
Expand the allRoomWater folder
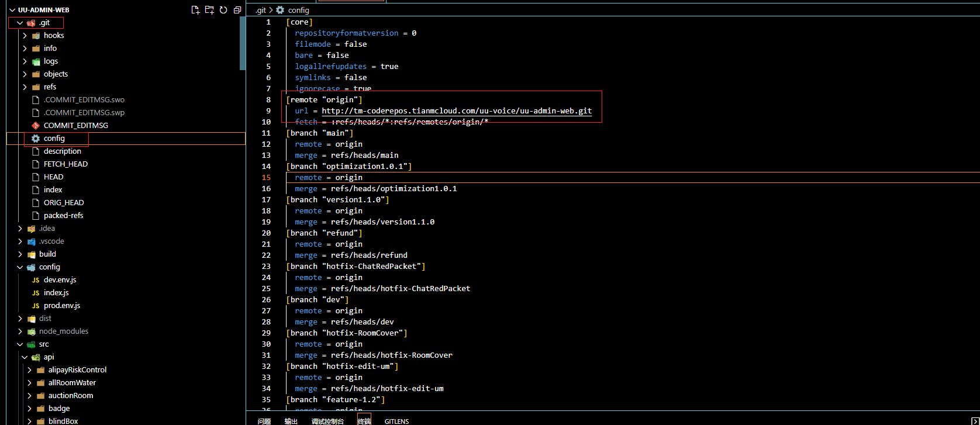pos(29,383)
